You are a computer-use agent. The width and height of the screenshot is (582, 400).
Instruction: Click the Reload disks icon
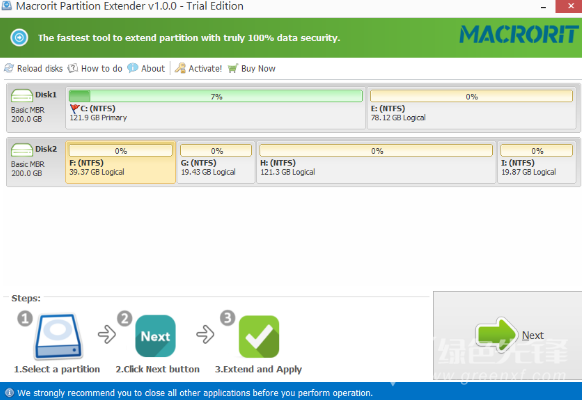click(9, 68)
